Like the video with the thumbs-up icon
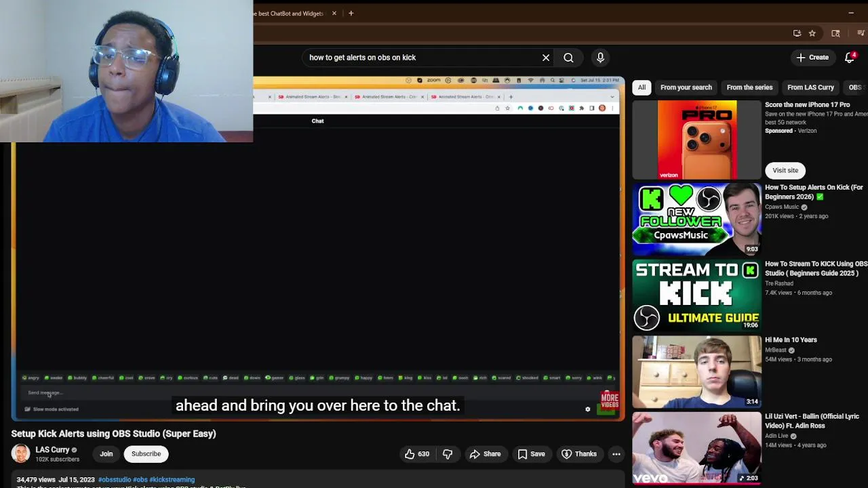This screenshot has width=868, height=488. [x=418, y=454]
